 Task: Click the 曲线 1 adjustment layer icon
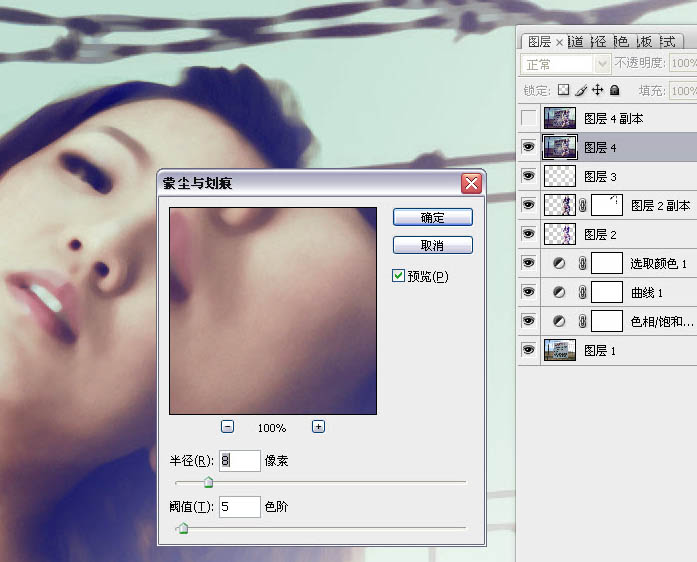558,293
